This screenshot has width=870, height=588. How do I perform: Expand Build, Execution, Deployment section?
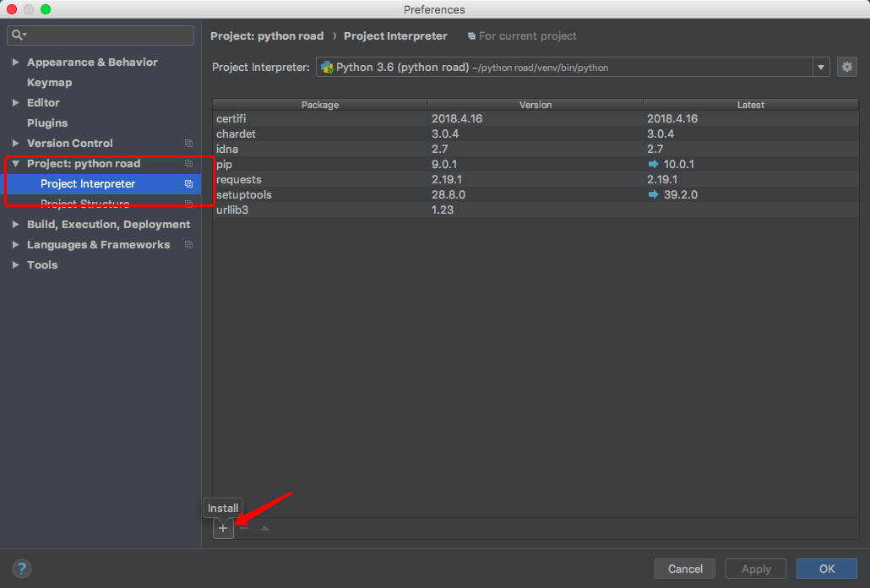[15, 224]
